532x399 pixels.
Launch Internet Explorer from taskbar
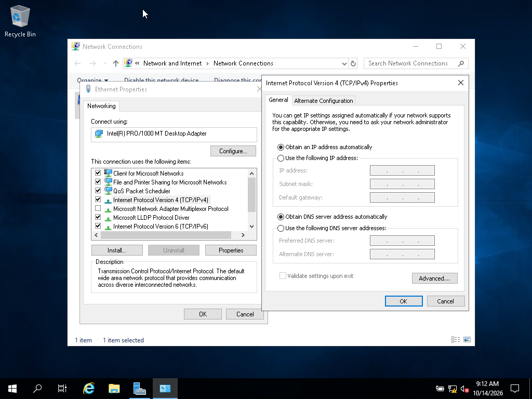(89, 389)
